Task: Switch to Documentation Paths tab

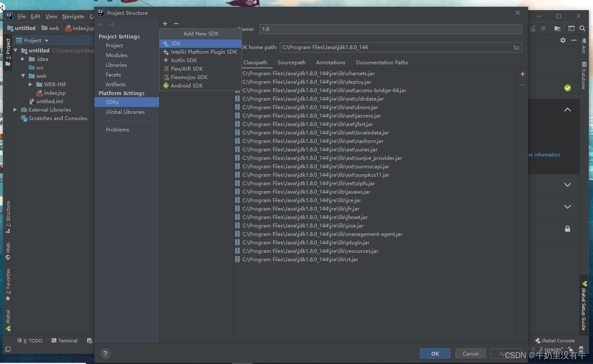Action: click(382, 63)
